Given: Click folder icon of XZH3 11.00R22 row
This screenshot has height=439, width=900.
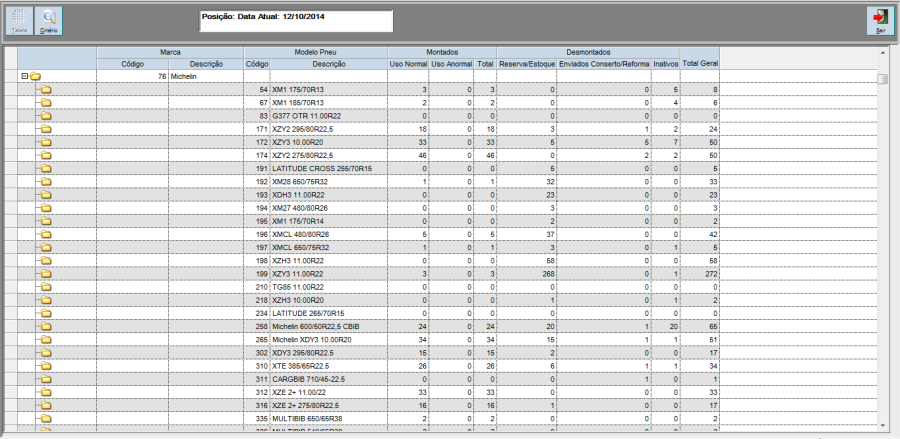Looking at the screenshot, I should (46, 261).
